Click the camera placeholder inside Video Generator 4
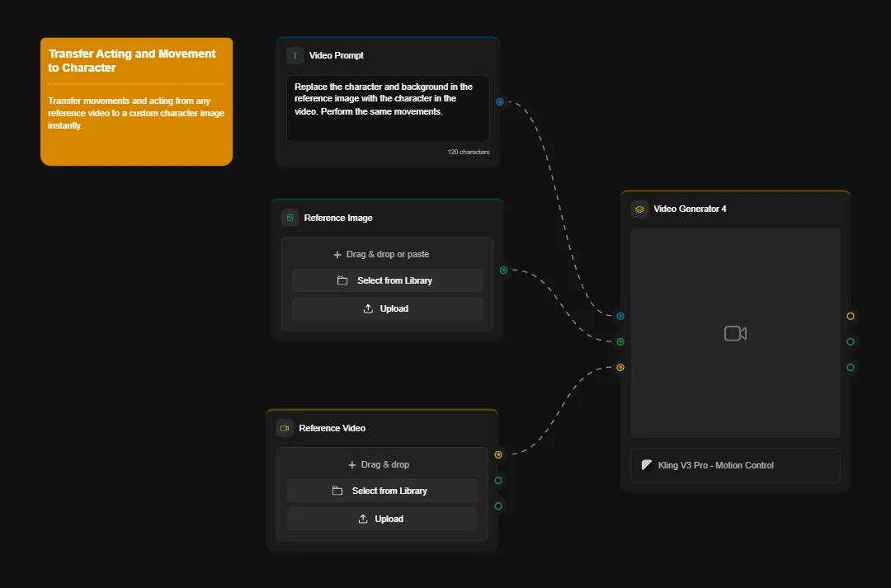 [x=734, y=333]
